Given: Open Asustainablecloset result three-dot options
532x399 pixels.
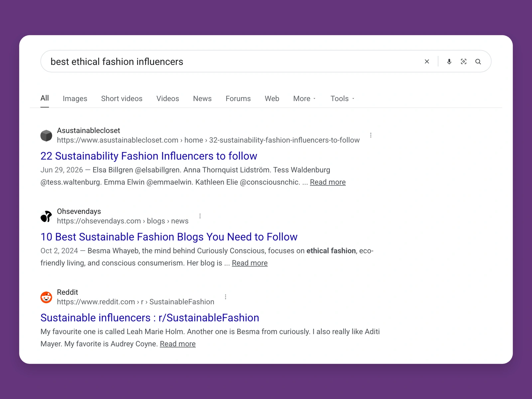Looking at the screenshot, I should [371, 135].
